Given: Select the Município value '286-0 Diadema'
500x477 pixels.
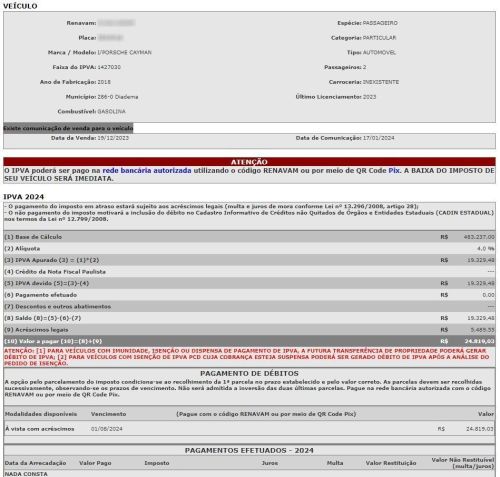Looking at the screenshot, I should (118, 97).
